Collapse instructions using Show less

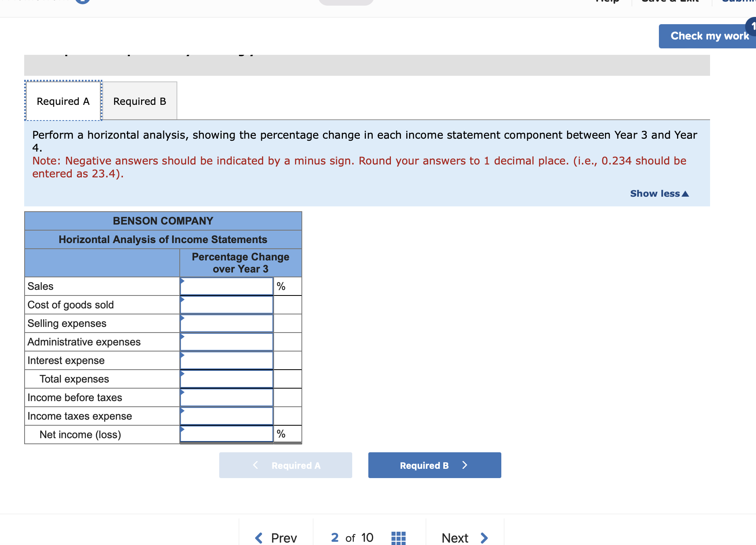click(x=659, y=193)
